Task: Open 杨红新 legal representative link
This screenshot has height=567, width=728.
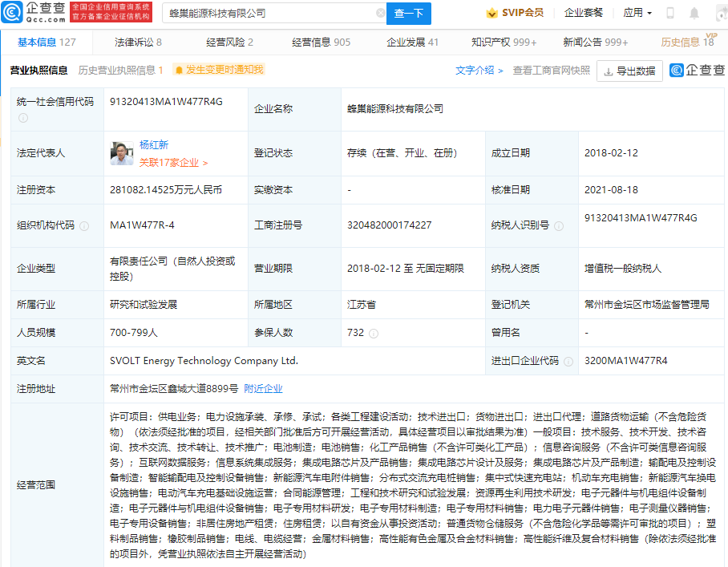Action: (x=154, y=145)
